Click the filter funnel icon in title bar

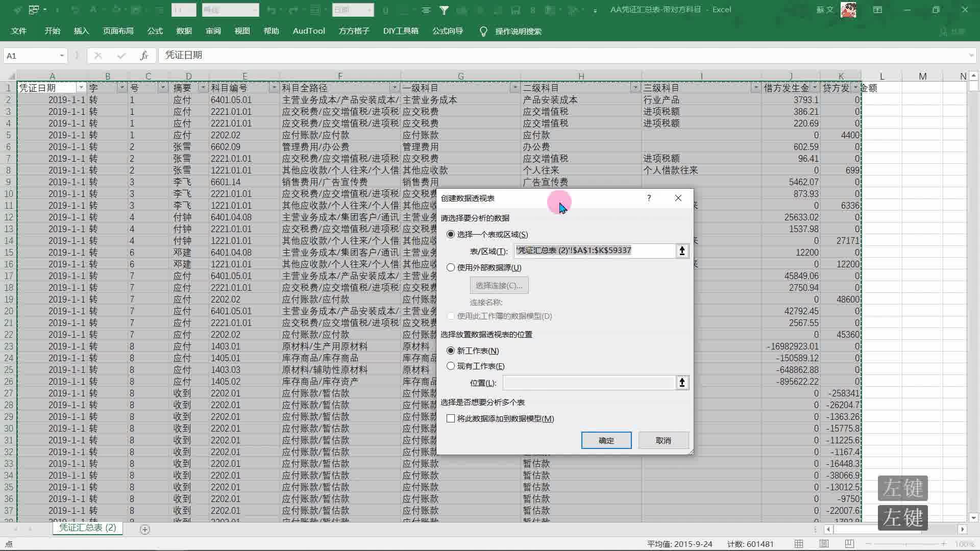pyautogui.click(x=444, y=10)
